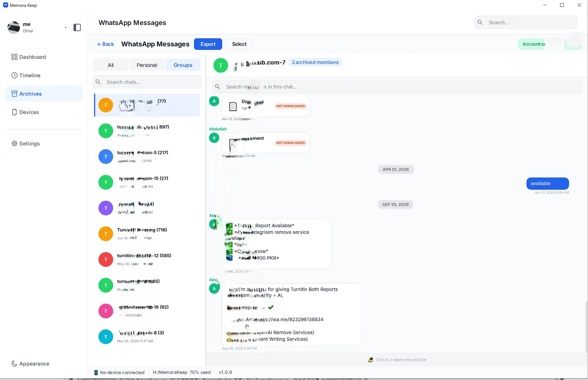Switch to the Personal chats tab

pos(147,65)
